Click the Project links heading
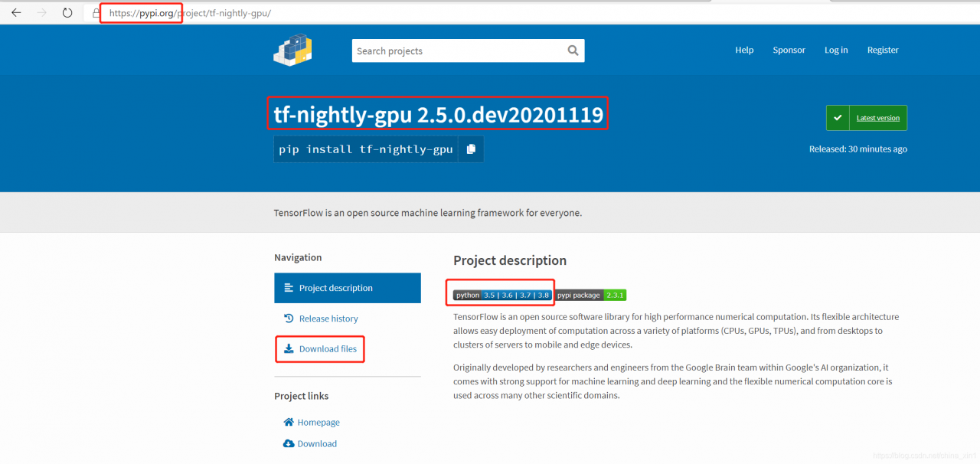Image resolution: width=980 pixels, height=464 pixels. (x=302, y=396)
